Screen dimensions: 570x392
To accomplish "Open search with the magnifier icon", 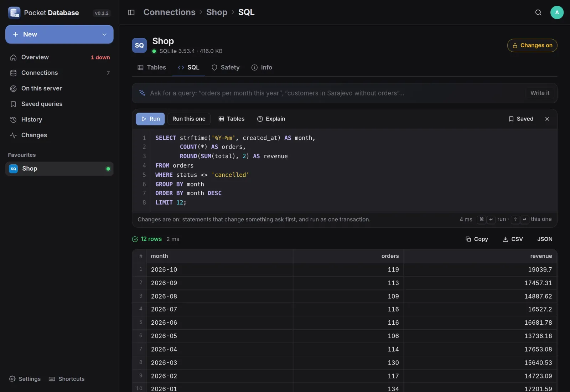I will [538, 12].
